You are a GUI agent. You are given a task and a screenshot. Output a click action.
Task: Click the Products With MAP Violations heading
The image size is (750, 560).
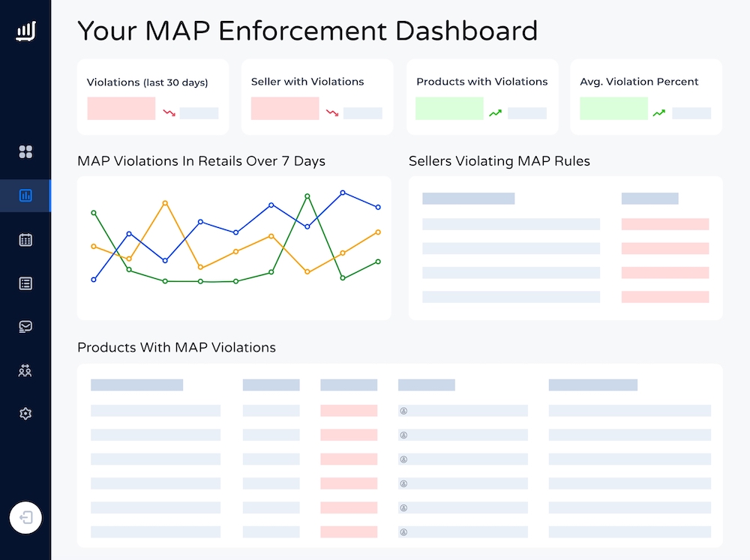tap(175, 347)
